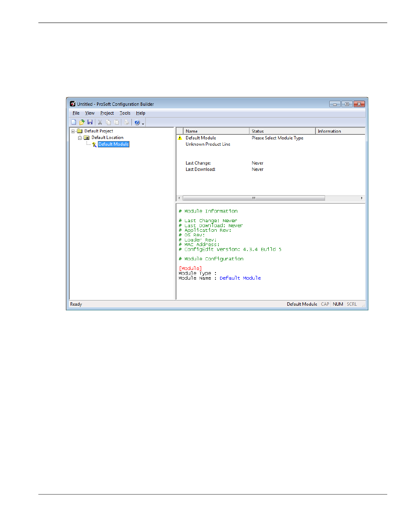Click the Cut scissors toolbar icon

(100, 122)
